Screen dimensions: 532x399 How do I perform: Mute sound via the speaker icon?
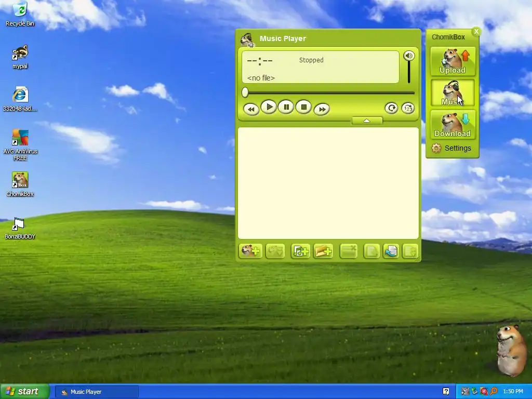pos(409,56)
